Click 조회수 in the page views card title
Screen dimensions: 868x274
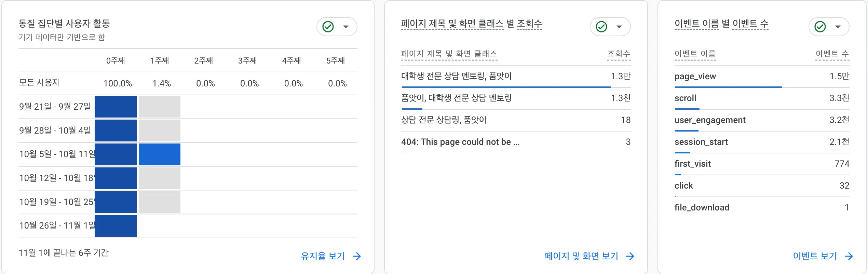(529, 24)
